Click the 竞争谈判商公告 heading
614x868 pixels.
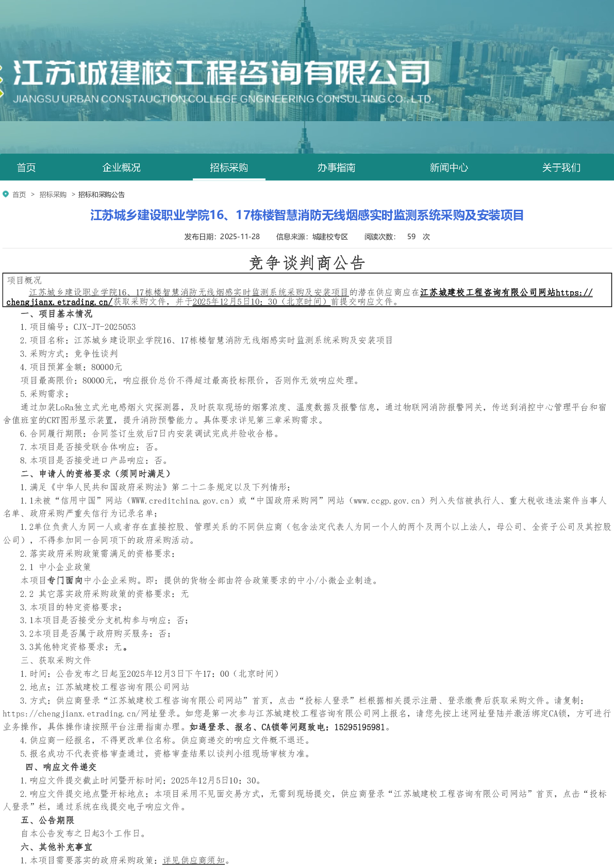pyautogui.click(x=307, y=263)
